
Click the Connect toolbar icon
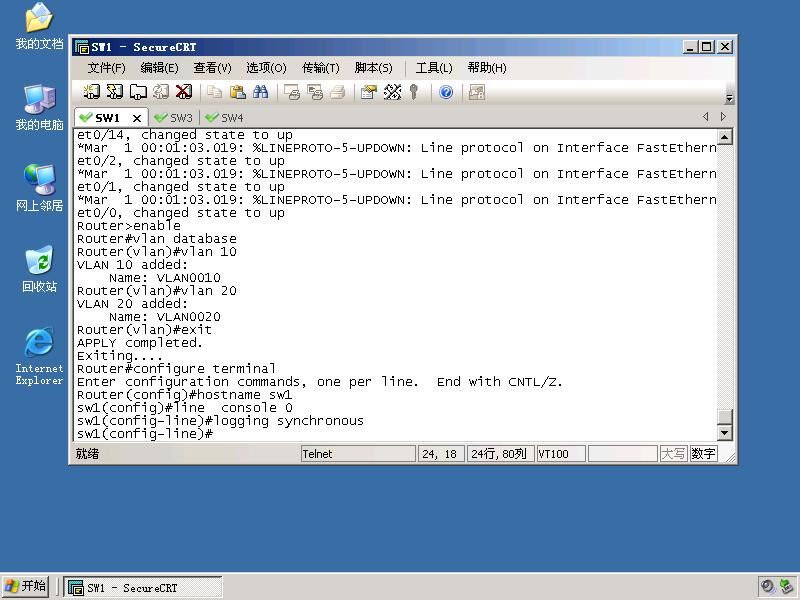(x=91, y=92)
